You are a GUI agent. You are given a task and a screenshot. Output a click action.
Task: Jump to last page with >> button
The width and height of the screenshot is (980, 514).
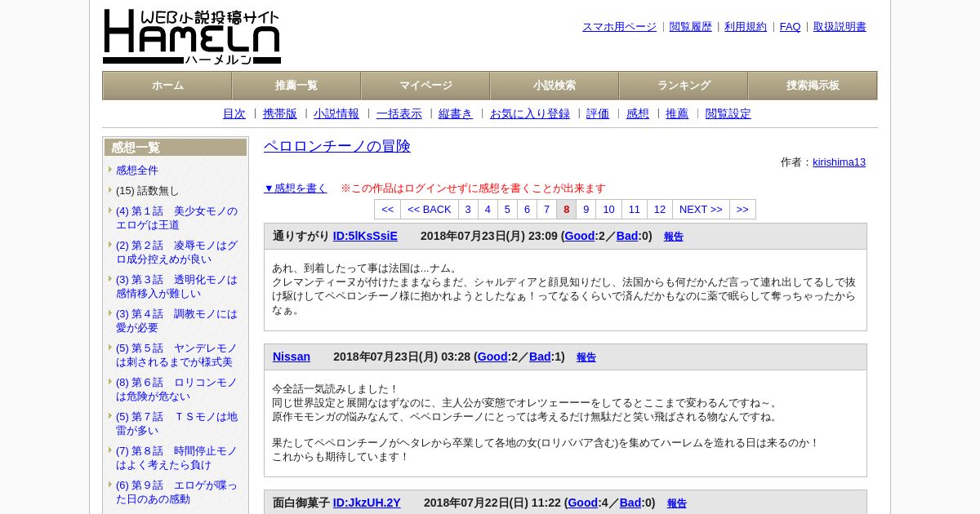coord(742,210)
